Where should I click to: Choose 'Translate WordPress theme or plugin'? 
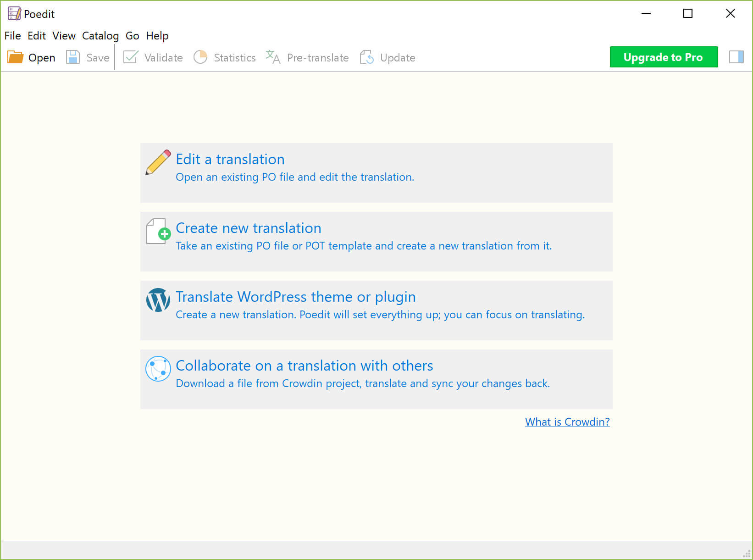click(x=296, y=297)
